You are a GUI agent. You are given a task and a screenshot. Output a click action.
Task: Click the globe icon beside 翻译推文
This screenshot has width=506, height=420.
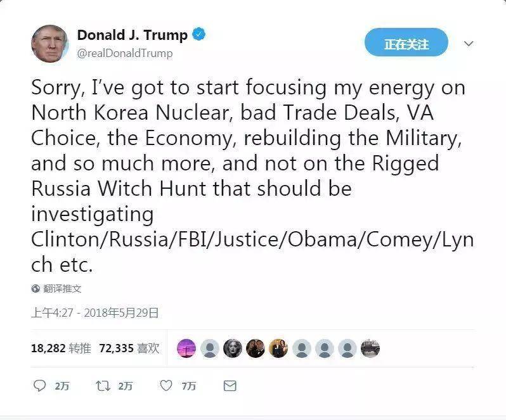pos(36,288)
